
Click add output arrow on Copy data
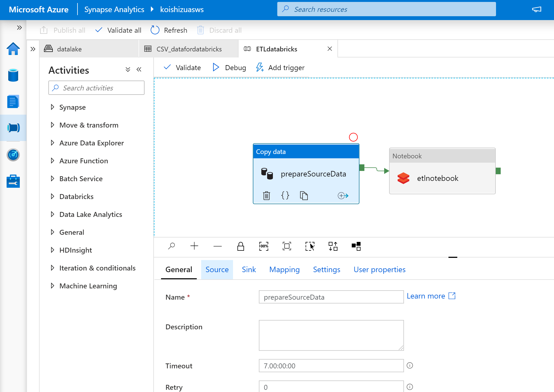coord(343,195)
